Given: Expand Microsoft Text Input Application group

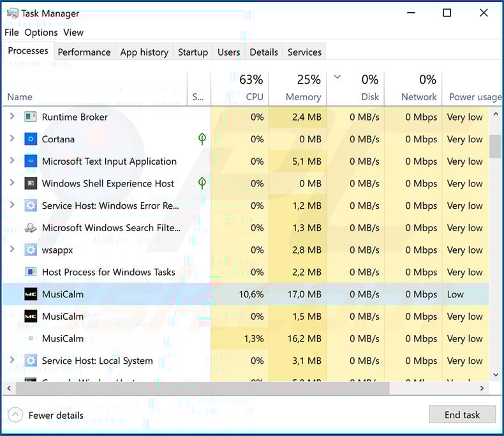Looking at the screenshot, I should coord(12,160).
